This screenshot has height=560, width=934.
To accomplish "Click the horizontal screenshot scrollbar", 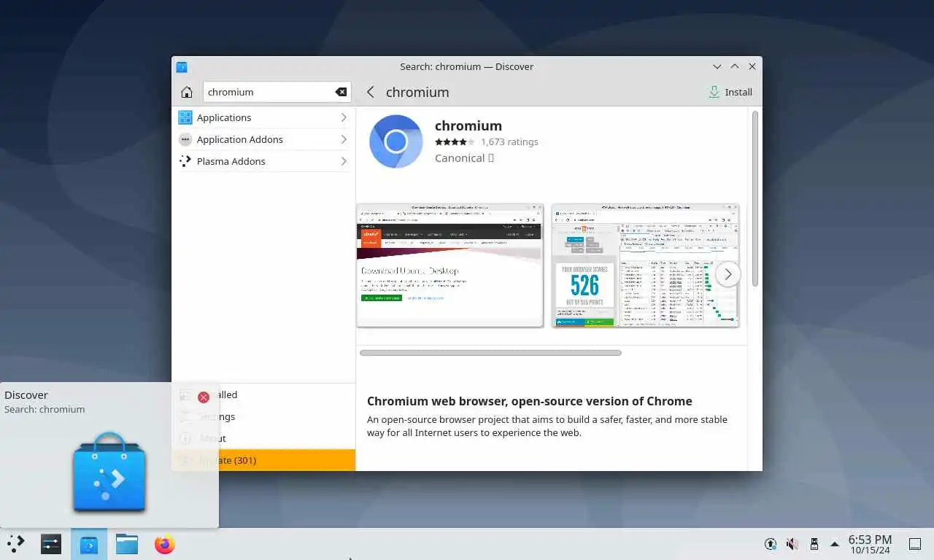I will point(490,353).
